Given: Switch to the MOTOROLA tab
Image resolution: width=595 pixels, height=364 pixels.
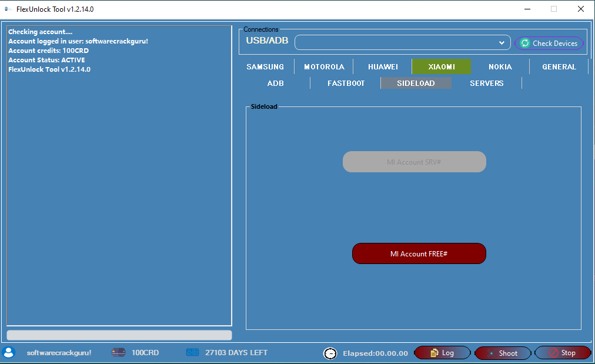Looking at the screenshot, I should tap(324, 67).
